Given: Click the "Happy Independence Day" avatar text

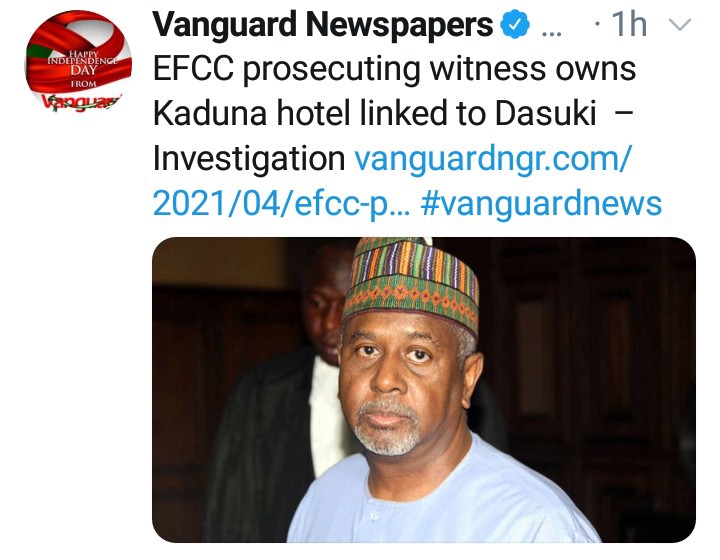Looking at the screenshot, I should click(x=82, y=64).
